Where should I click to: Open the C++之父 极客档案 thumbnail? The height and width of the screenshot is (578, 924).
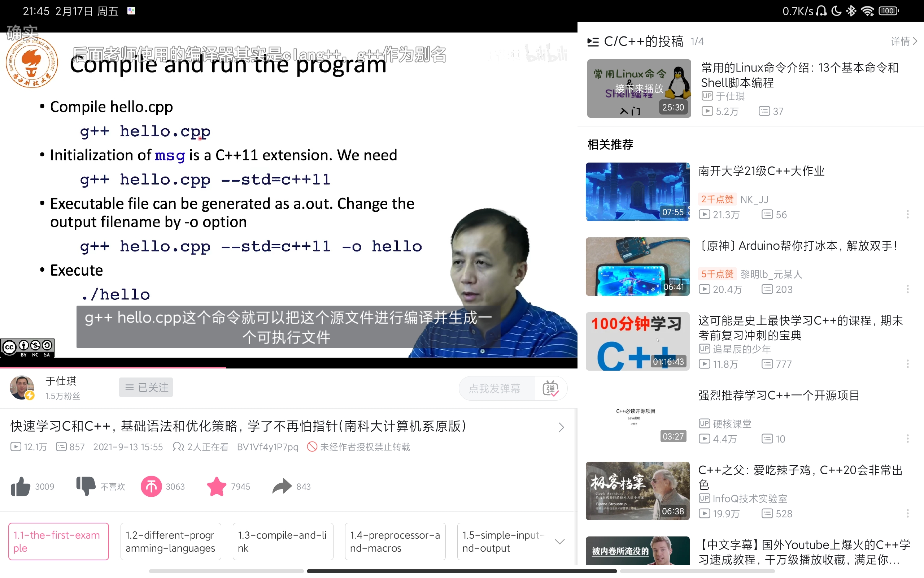point(638,491)
